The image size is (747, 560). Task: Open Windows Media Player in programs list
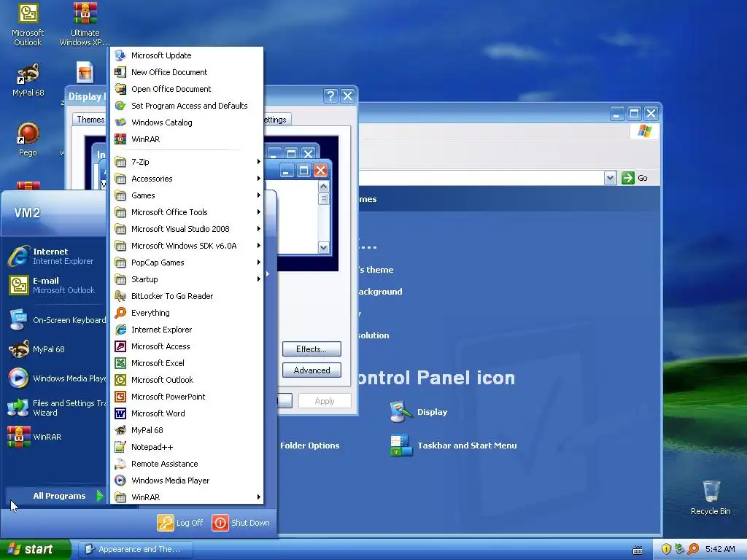187,481
